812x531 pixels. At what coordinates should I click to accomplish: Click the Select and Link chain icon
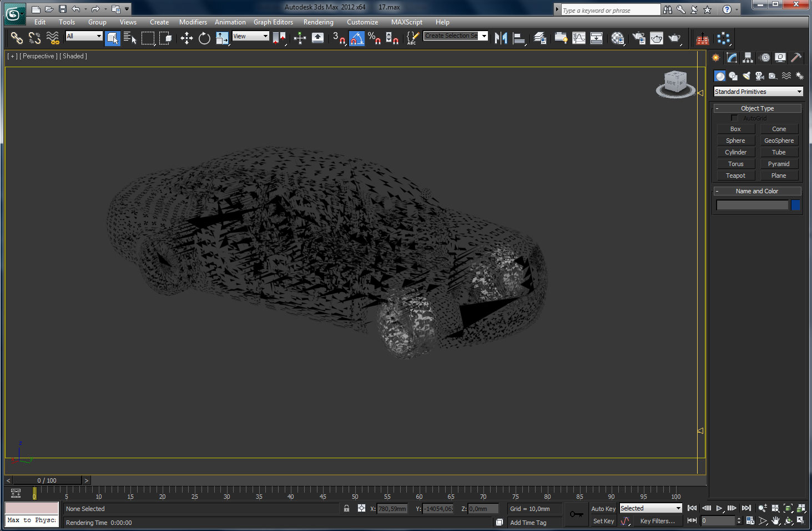coord(17,38)
